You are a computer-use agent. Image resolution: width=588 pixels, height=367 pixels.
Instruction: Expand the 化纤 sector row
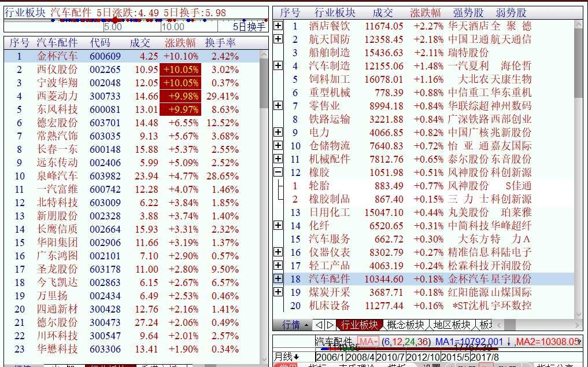pyautogui.click(x=278, y=225)
